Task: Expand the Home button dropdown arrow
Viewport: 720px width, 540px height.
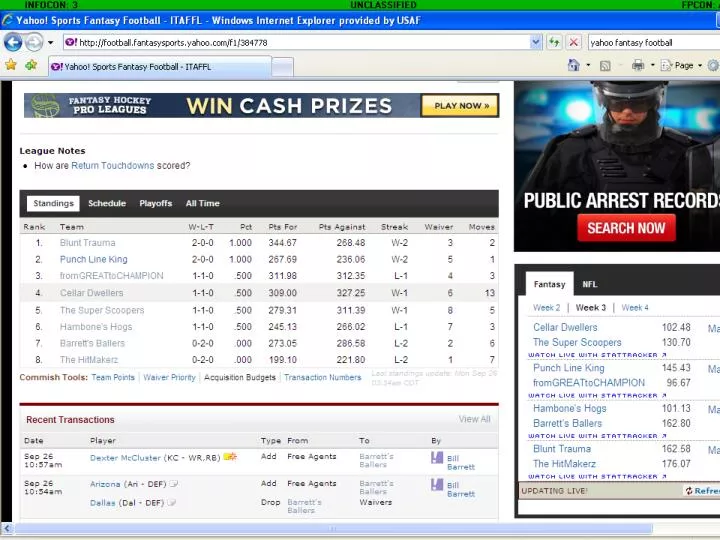Action: pos(588,65)
